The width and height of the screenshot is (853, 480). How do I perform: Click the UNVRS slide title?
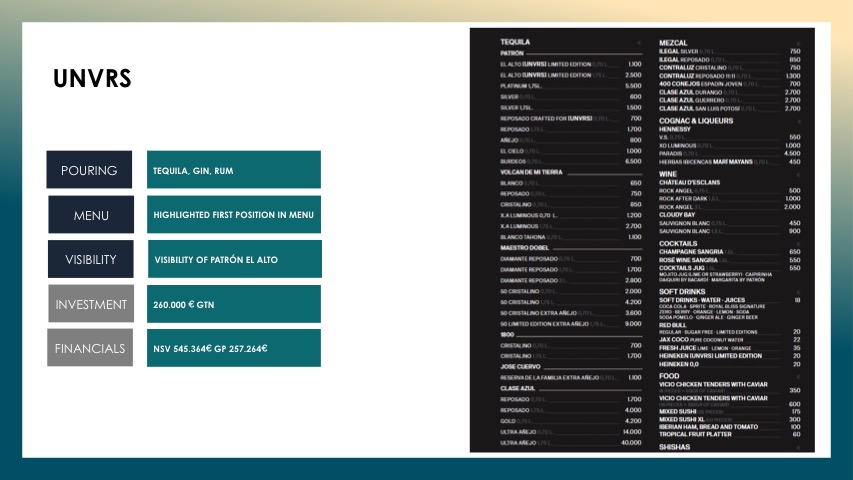coord(92,79)
